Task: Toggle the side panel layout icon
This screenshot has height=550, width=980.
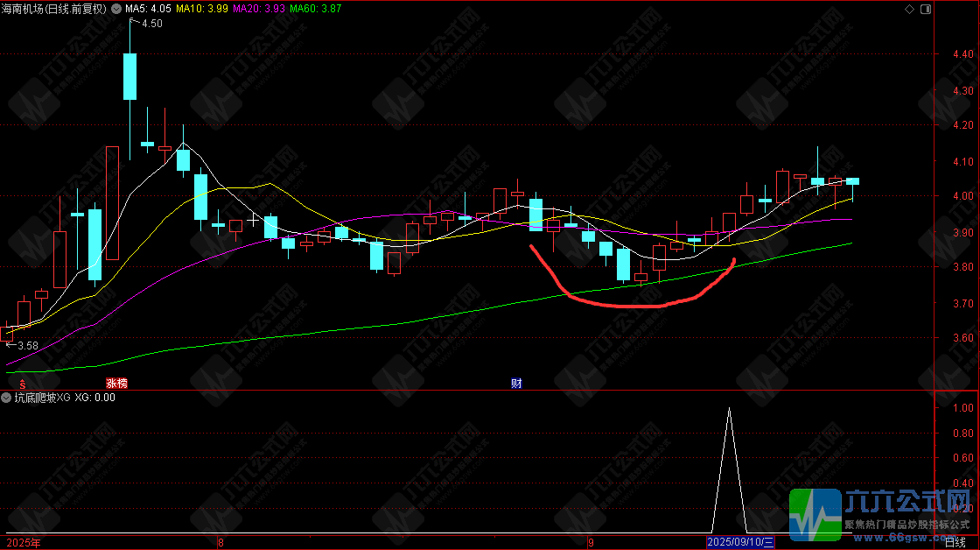Action: 926,9
